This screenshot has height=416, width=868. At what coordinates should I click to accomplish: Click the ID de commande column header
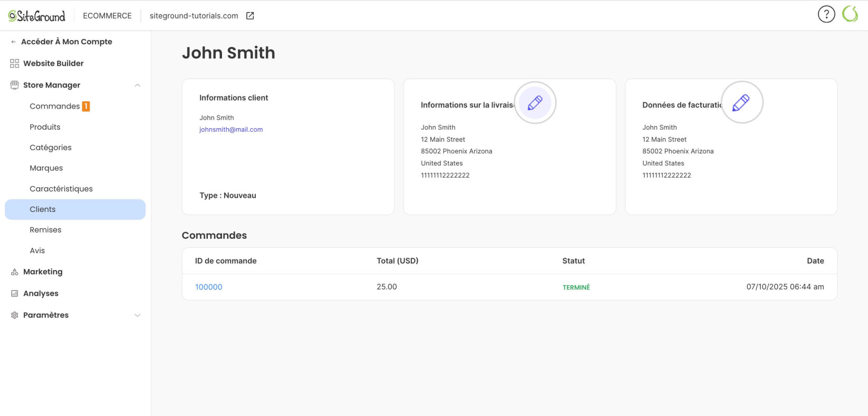coord(226,261)
